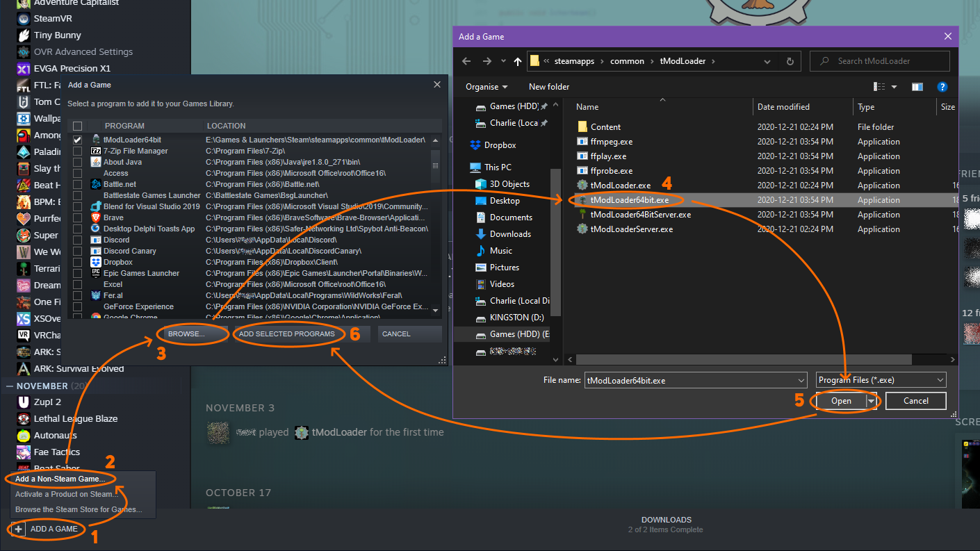Uncheck the tModLoader64bit program checkbox
980x551 pixels.
click(78, 140)
